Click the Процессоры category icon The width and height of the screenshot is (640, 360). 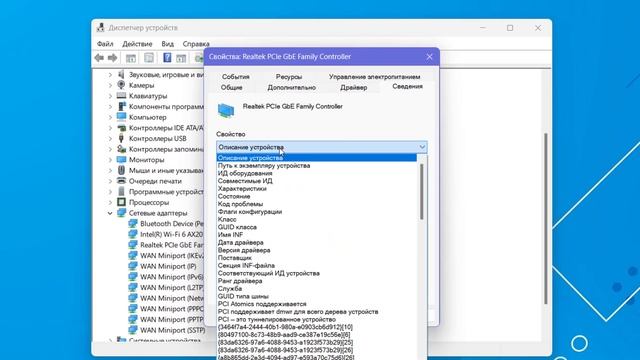(x=121, y=202)
